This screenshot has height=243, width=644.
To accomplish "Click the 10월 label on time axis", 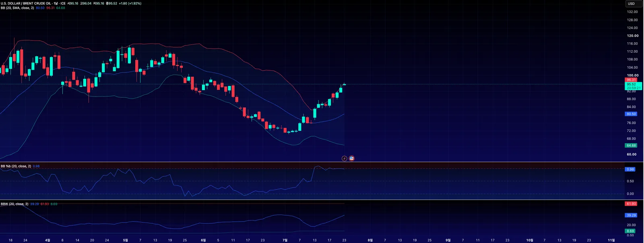I will (x=530, y=240).
